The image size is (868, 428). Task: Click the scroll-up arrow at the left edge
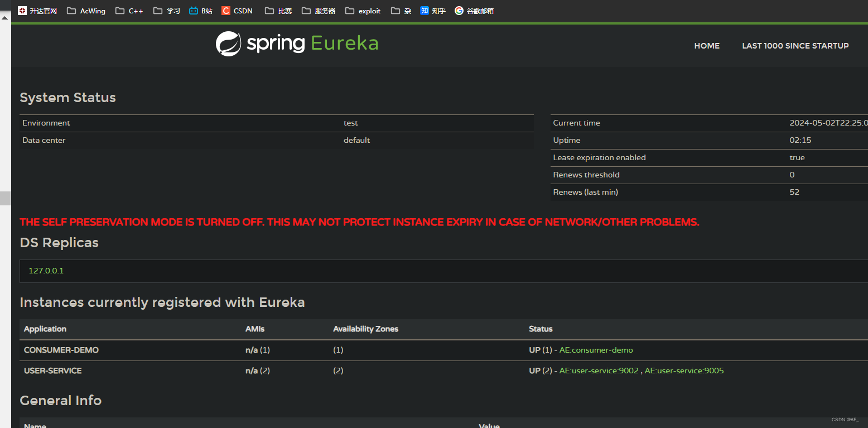[x=5, y=18]
